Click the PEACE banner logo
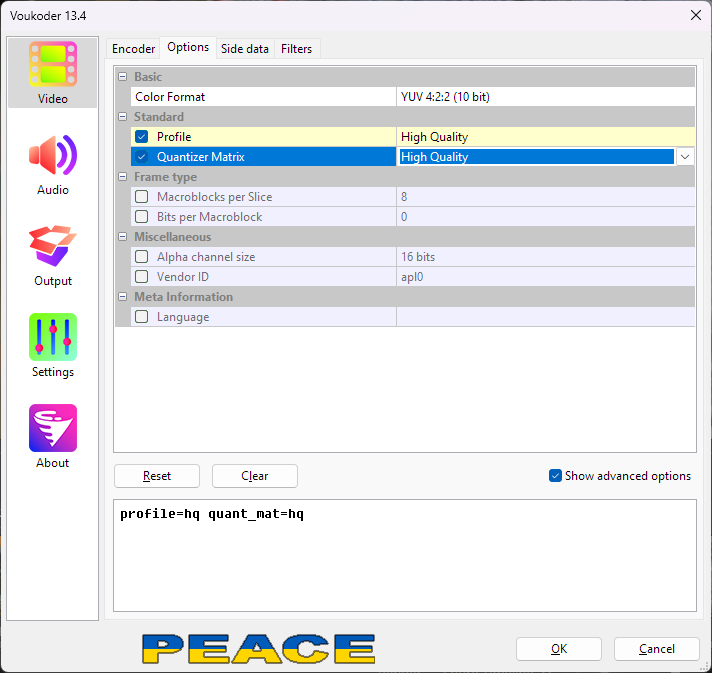This screenshot has height=673, width=712. point(258,649)
